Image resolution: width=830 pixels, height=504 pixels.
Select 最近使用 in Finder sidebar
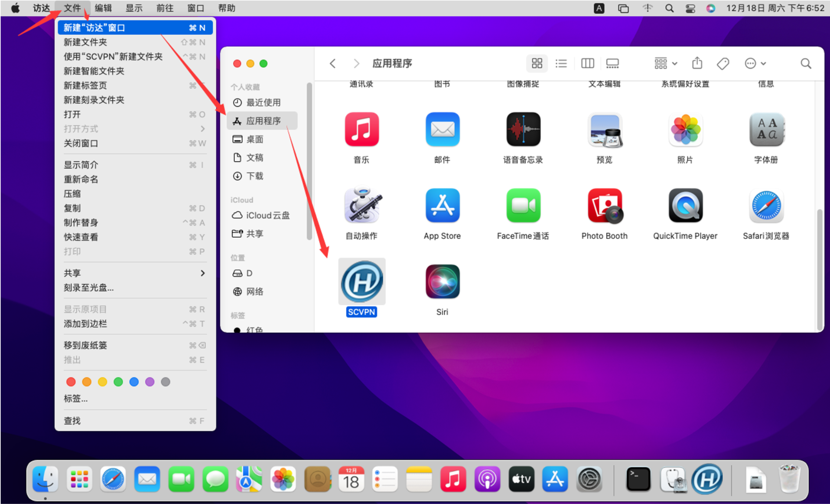(x=262, y=102)
